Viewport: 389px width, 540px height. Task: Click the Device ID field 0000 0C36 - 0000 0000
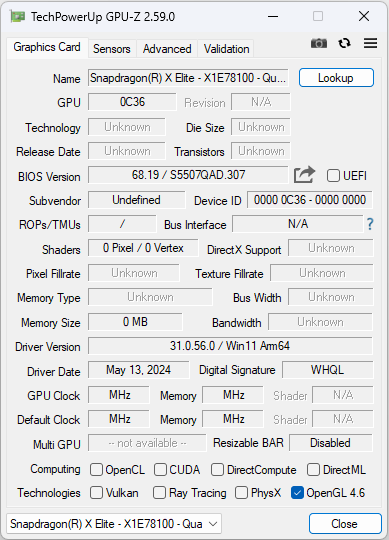pos(310,200)
